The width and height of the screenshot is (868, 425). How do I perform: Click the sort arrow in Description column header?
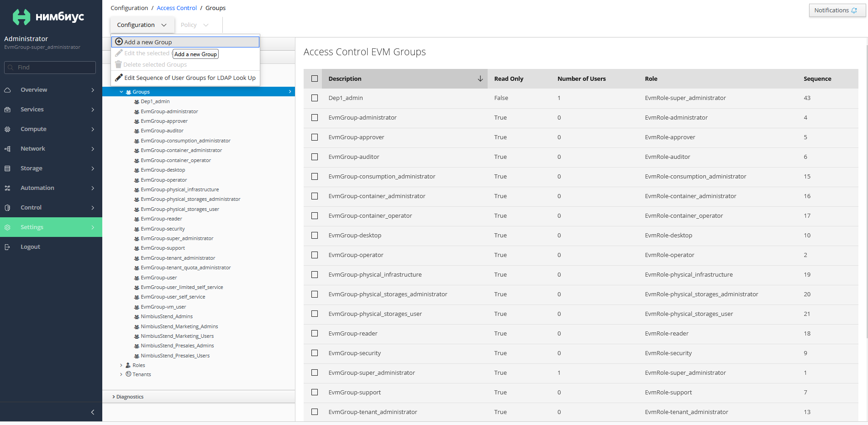tap(480, 79)
